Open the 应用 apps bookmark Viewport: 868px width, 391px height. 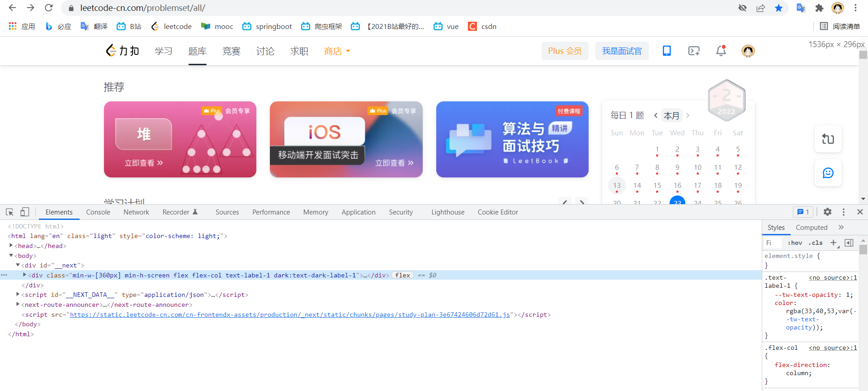22,26
